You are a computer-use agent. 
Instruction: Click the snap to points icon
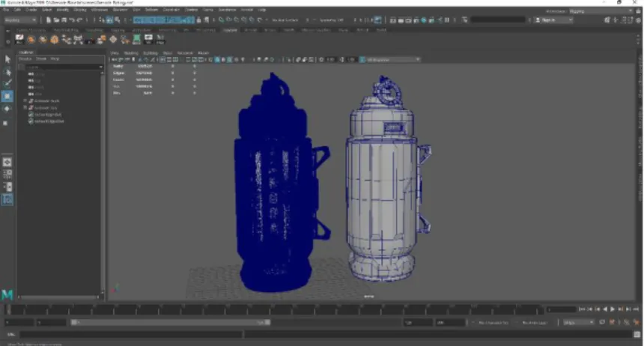click(237, 19)
